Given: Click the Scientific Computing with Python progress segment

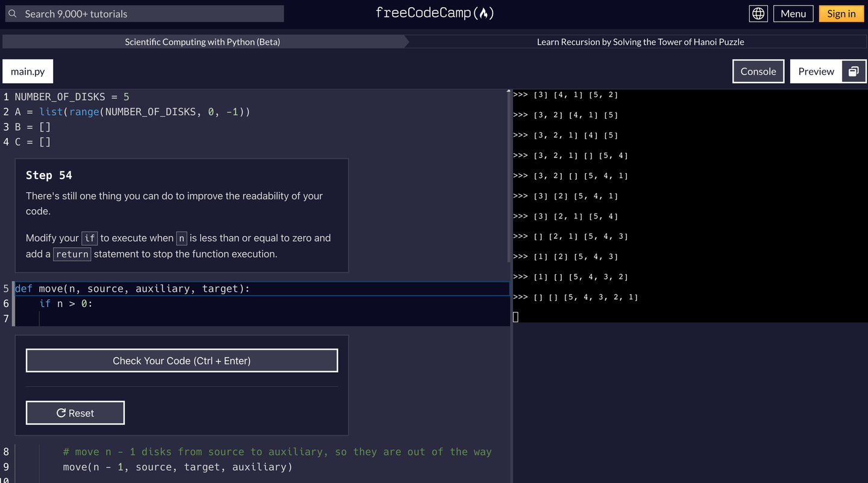Looking at the screenshot, I should point(202,41).
